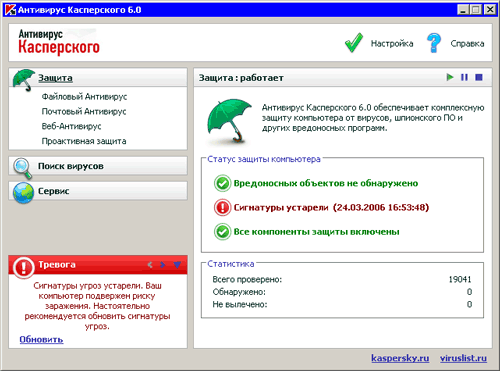Minimize the Антивирус Касперского window
500x371 pixels.
point(463,10)
